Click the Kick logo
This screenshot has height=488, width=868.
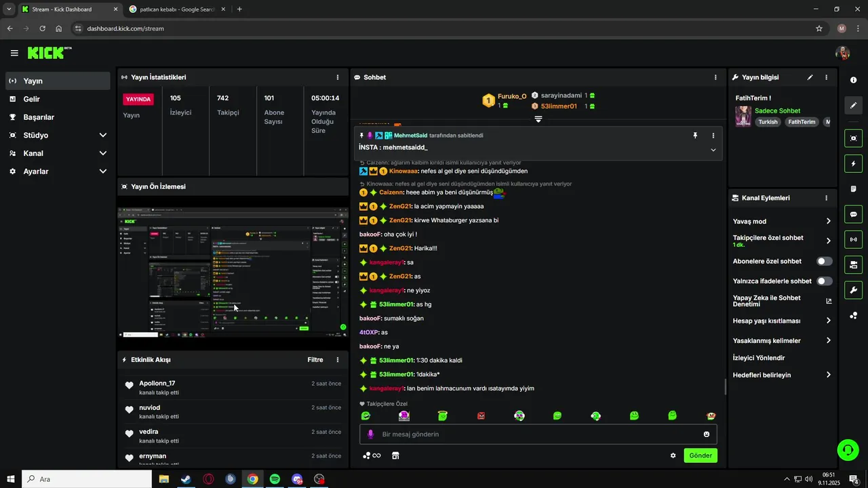point(50,53)
